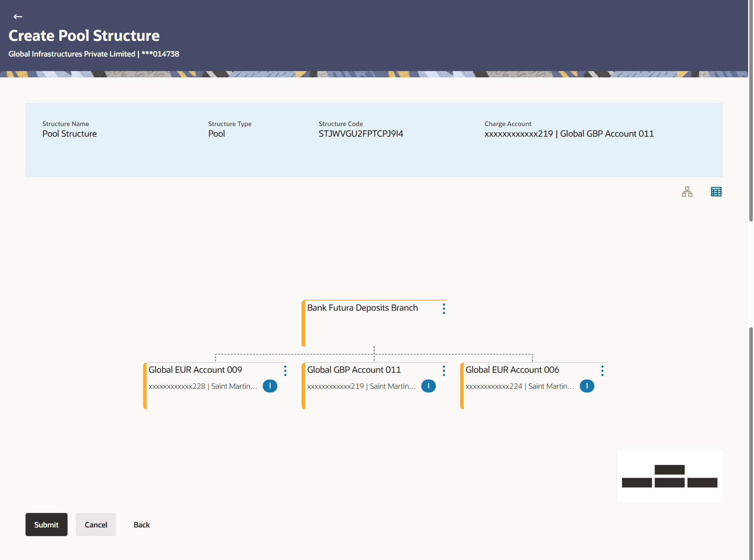Image resolution: width=754 pixels, height=560 pixels.
Task: Select the Global GBP Account 011 node
Action: tap(353, 370)
